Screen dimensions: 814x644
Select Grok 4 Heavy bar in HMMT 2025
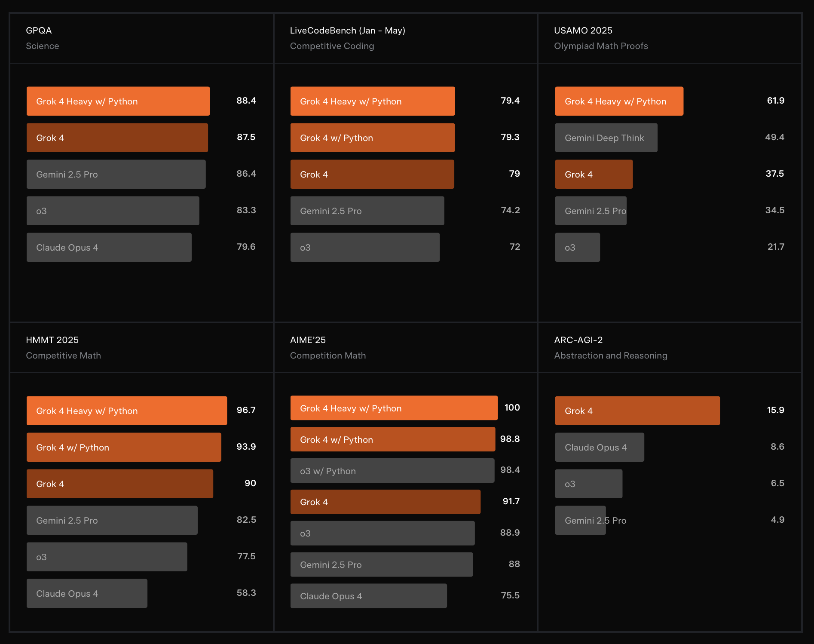[127, 411]
